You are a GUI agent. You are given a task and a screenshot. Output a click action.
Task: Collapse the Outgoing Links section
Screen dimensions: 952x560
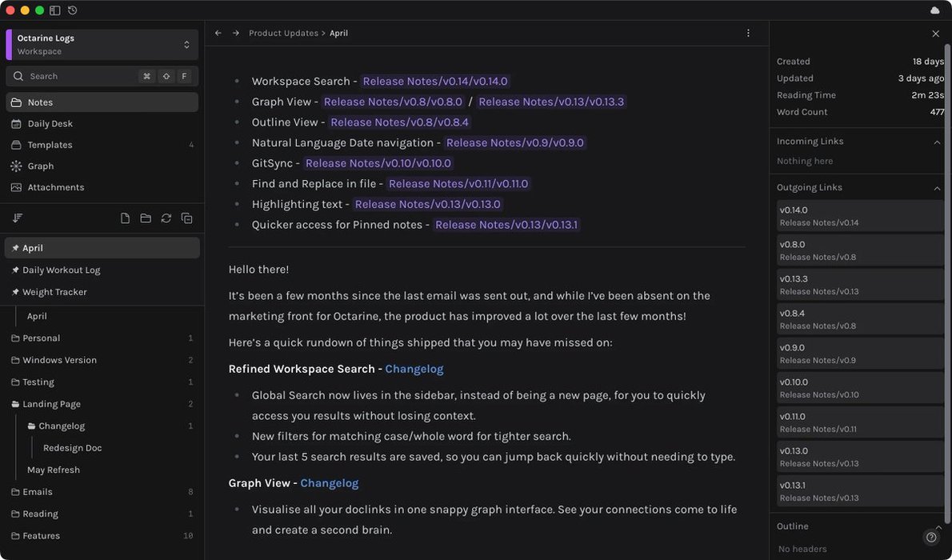tap(937, 188)
